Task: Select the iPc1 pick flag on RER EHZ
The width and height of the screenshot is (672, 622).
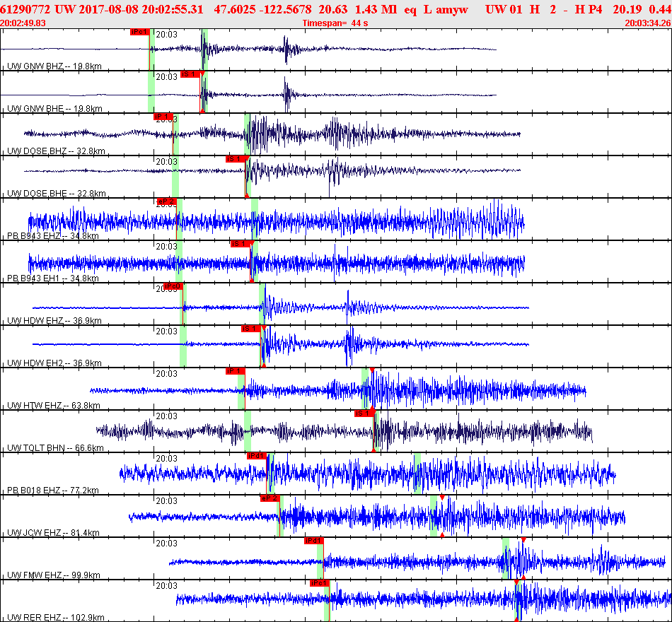Action: pyautogui.click(x=320, y=583)
